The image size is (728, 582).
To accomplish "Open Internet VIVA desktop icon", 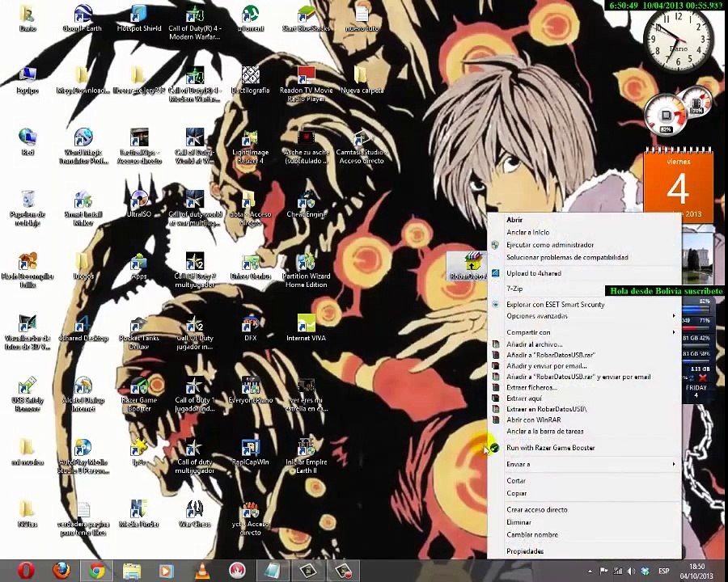I will [306, 327].
